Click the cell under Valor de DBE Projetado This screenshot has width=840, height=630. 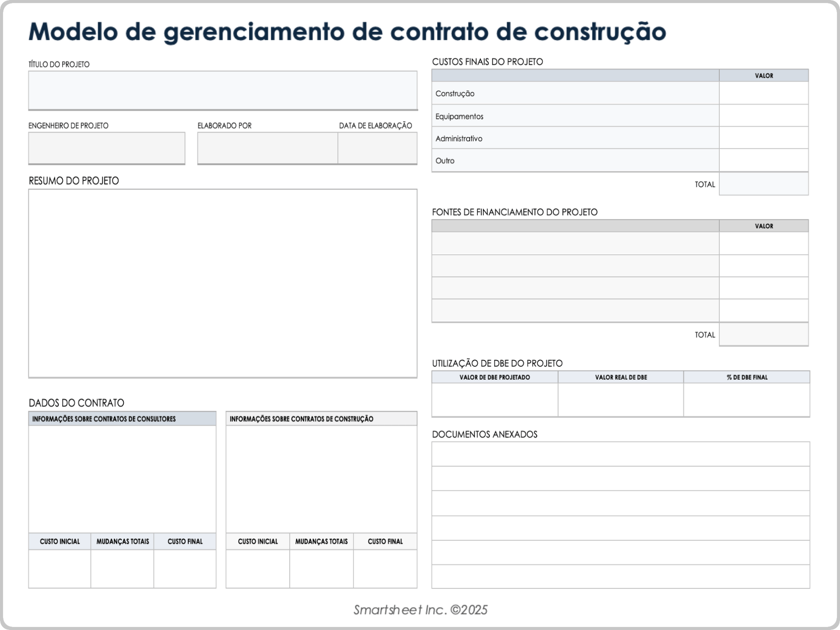[494, 400]
